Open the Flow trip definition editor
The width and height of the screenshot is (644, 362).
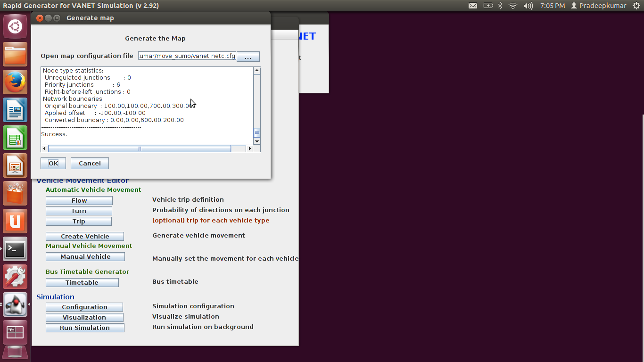pyautogui.click(x=79, y=200)
